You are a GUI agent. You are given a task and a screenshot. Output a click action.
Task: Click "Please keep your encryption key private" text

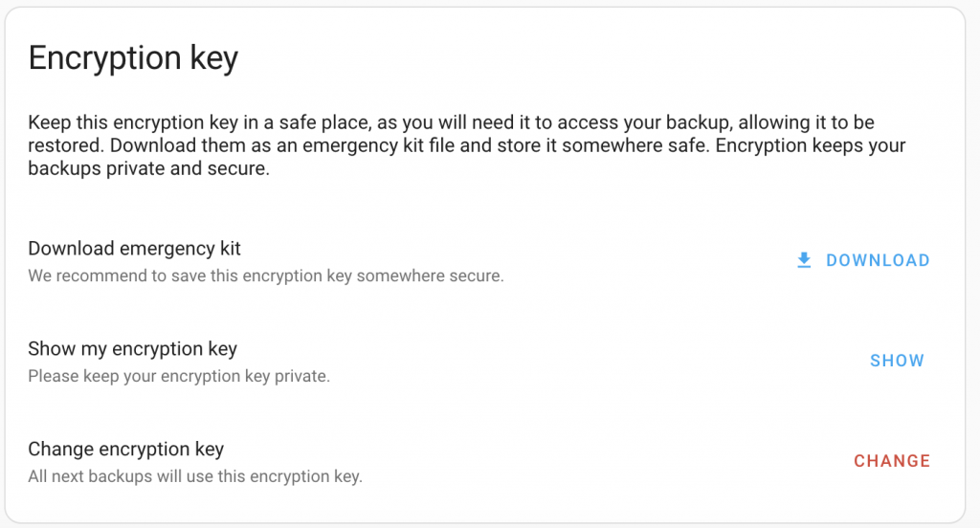pyautogui.click(x=178, y=376)
